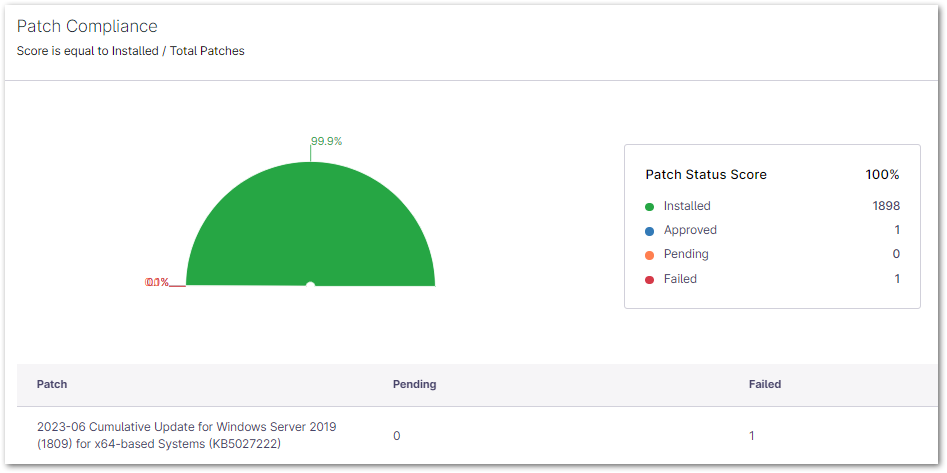
Task: Open the KB5027222 Cumulative Update patch row
Action: (186, 435)
